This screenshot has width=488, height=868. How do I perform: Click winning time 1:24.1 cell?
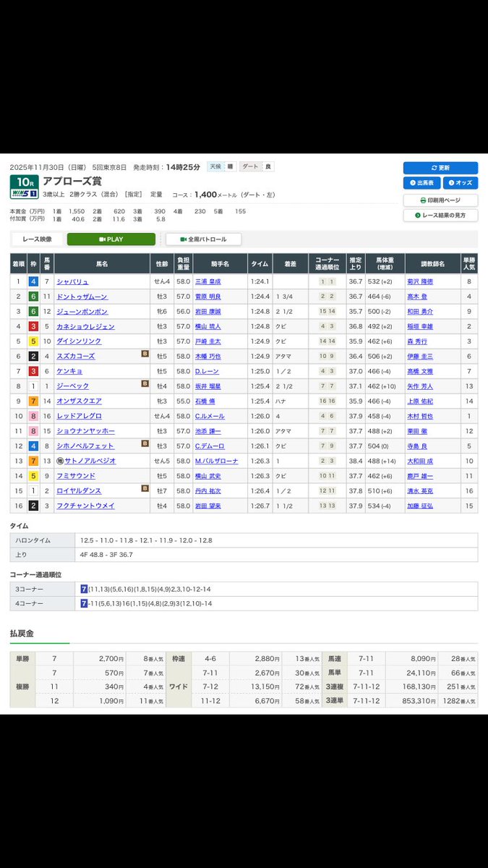point(260,281)
